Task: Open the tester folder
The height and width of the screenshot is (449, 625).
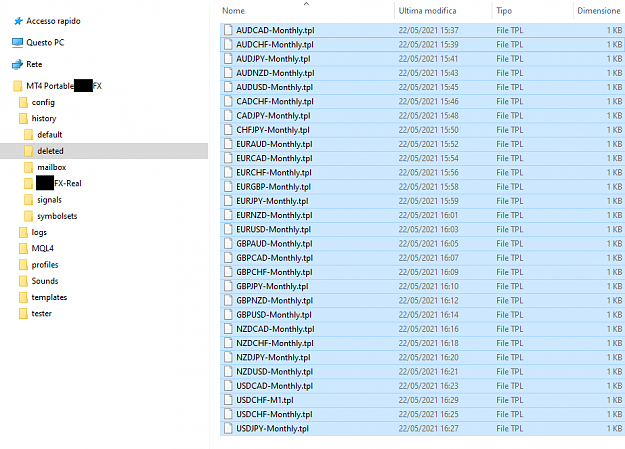Action: coord(41,313)
